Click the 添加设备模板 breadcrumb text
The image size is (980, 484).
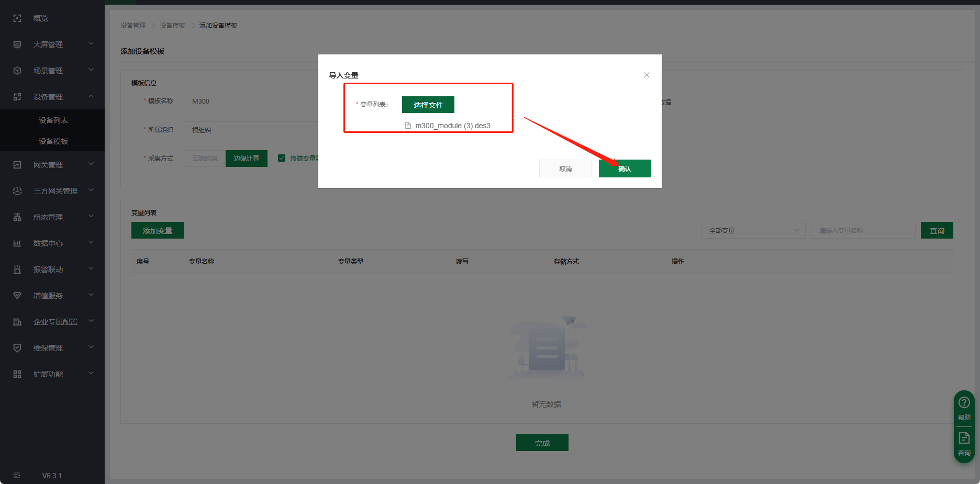point(218,26)
